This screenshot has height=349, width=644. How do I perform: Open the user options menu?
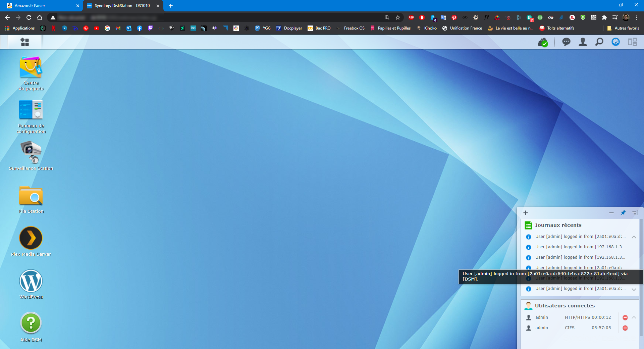pos(583,42)
